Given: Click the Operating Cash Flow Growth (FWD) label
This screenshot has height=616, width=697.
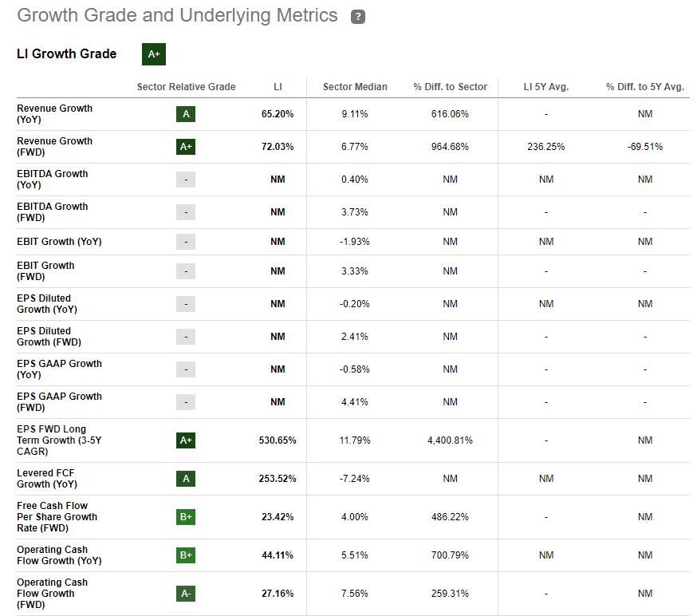Looking at the screenshot, I should tap(53, 594).
